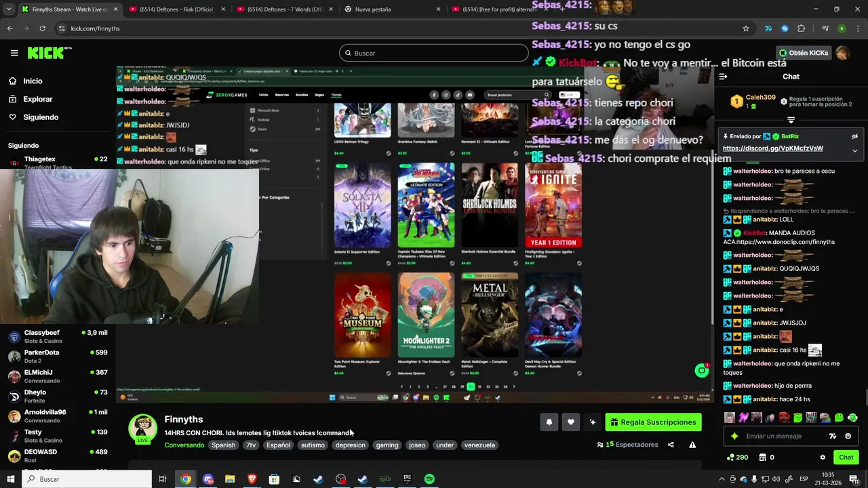868x488 pixels.
Task: Open ELMichiJ channel
Action: click(58, 376)
